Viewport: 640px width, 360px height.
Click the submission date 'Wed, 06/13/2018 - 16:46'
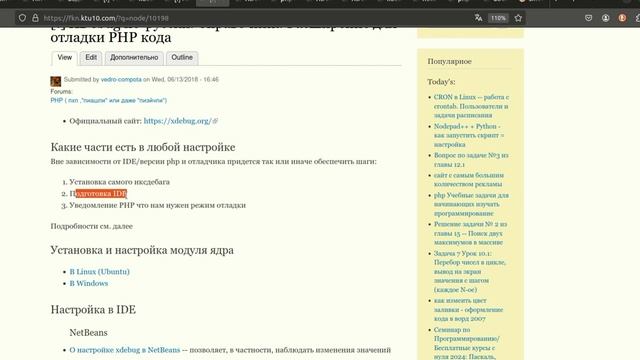pyautogui.click(x=185, y=80)
